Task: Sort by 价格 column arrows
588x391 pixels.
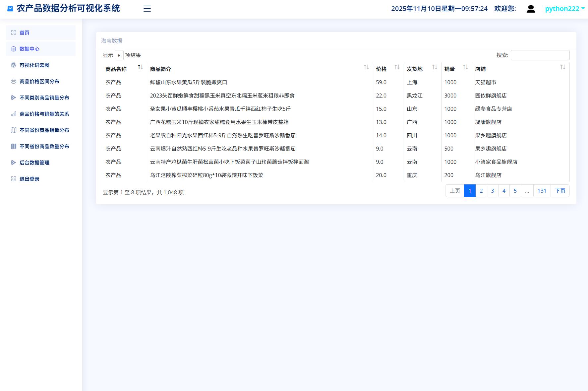Action: point(397,67)
